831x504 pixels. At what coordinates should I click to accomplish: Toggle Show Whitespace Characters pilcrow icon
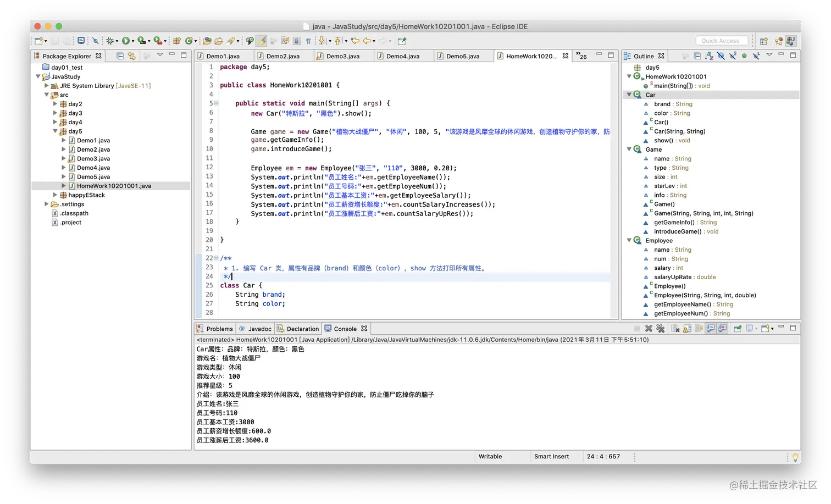(x=308, y=41)
